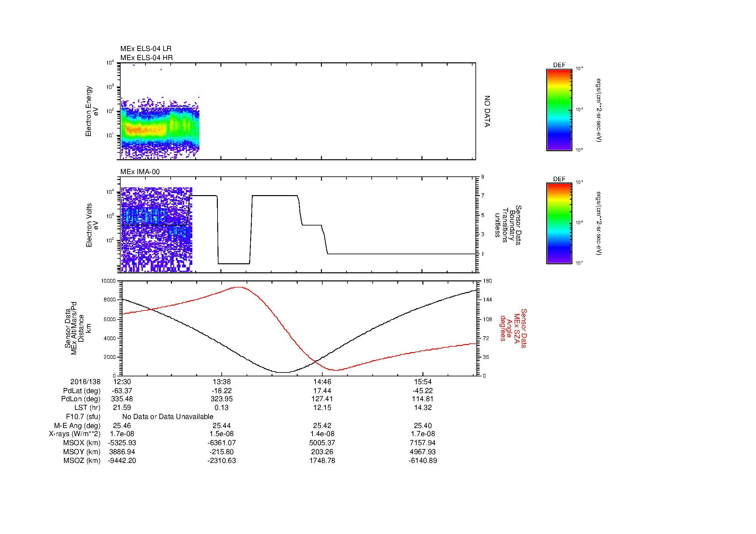Image resolution: width=756 pixels, height=534 pixels.
Task: Click the 'Sensor Data Boundary Transitions' axis title
Action: tap(509, 225)
